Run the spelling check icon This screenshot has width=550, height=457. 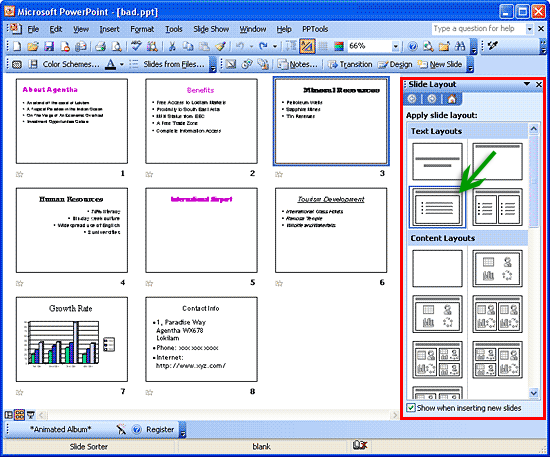136,46
